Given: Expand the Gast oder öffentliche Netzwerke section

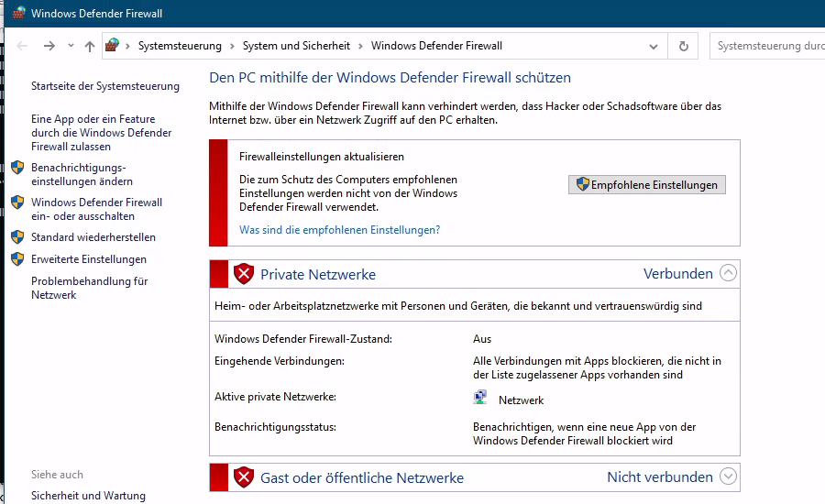Looking at the screenshot, I should coord(728,477).
